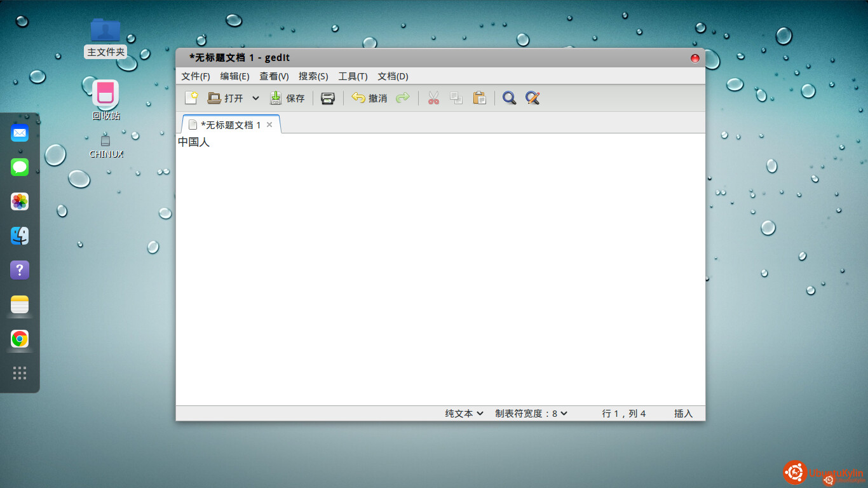Open the 制表符宽度 tab width dropdown
The height and width of the screenshot is (488, 868).
(x=531, y=414)
